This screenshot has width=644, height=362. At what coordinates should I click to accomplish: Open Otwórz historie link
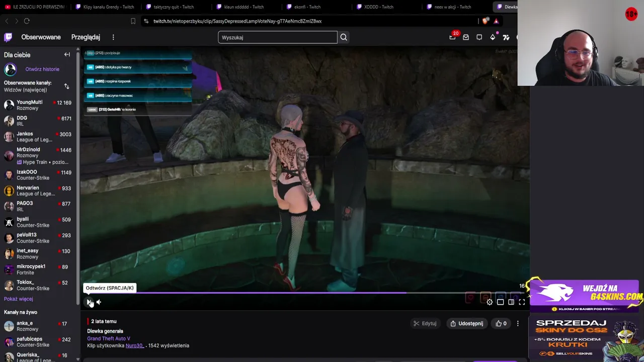(x=42, y=69)
